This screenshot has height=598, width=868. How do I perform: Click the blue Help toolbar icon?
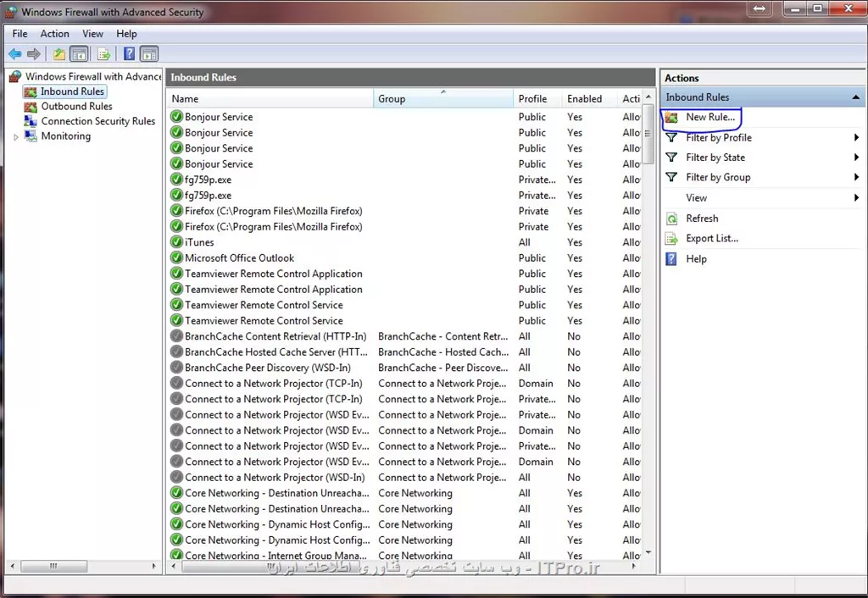tap(129, 53)
